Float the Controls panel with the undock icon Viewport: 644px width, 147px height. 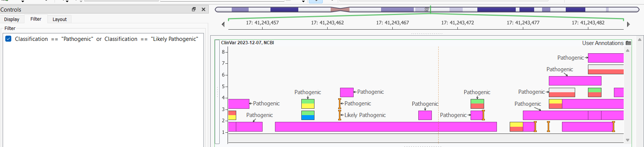tap(194, 9)
